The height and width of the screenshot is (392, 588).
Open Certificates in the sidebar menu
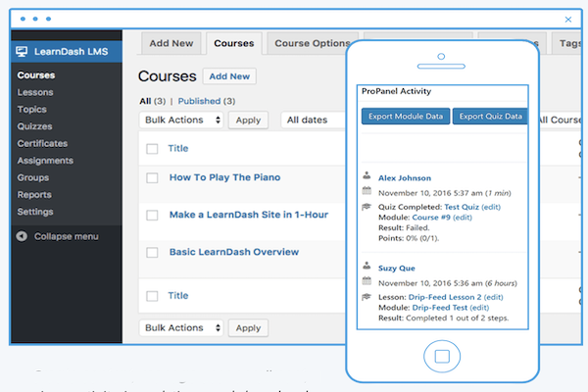pos(42,144)
